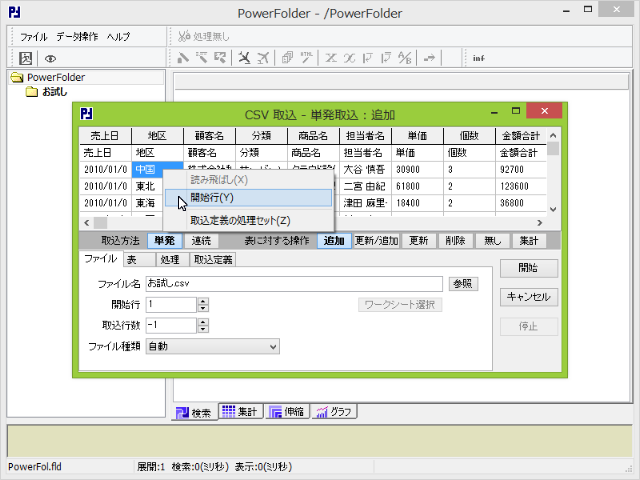The height and width of the screenshot is (480, 640).
Task: Click preview table scroll-left arrow
Action: (87, 223)
